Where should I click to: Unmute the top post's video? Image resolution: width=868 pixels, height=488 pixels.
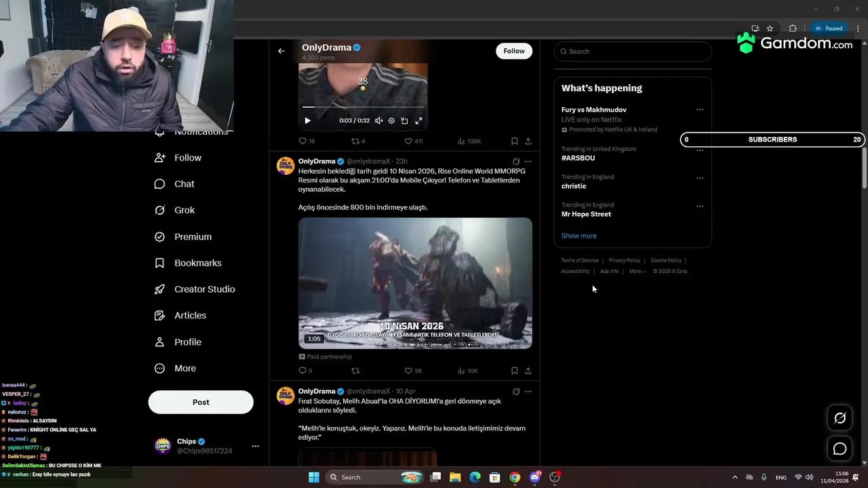click(x=378, y=121)
